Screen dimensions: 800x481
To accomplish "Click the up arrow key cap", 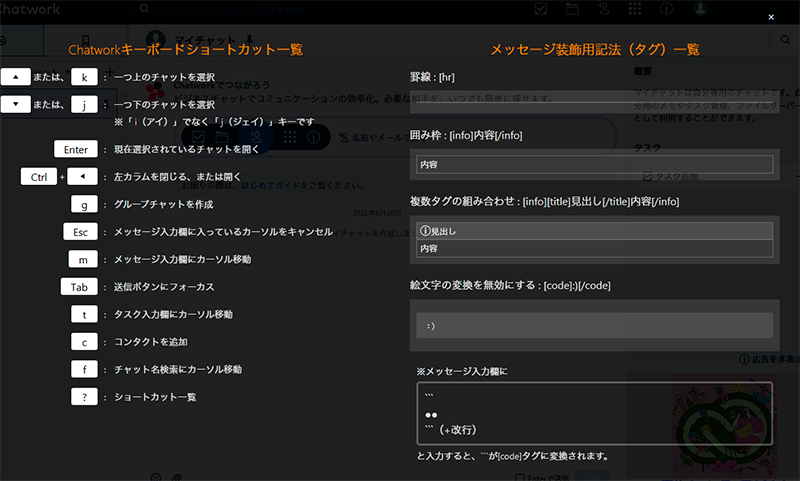I will coord(17,77).
